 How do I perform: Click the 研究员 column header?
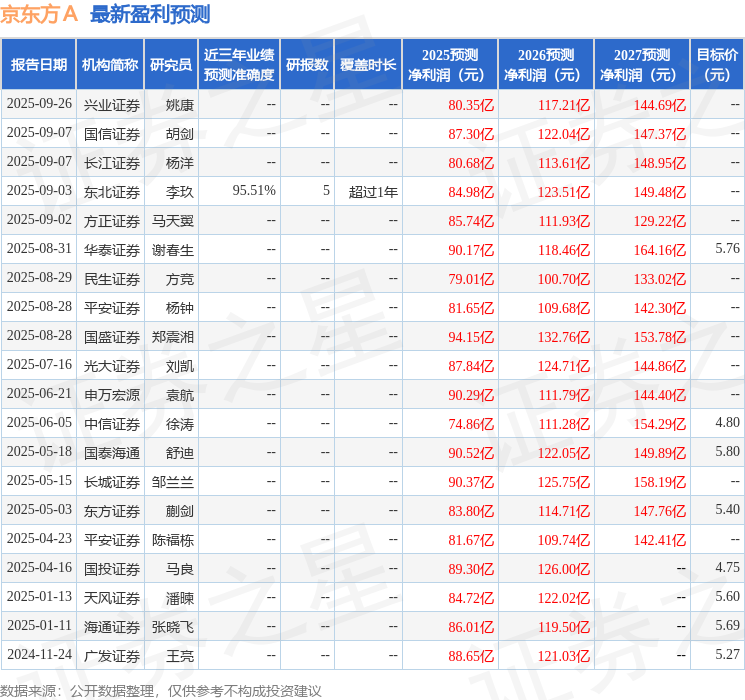pyautogui.click(x=171, y=65)
